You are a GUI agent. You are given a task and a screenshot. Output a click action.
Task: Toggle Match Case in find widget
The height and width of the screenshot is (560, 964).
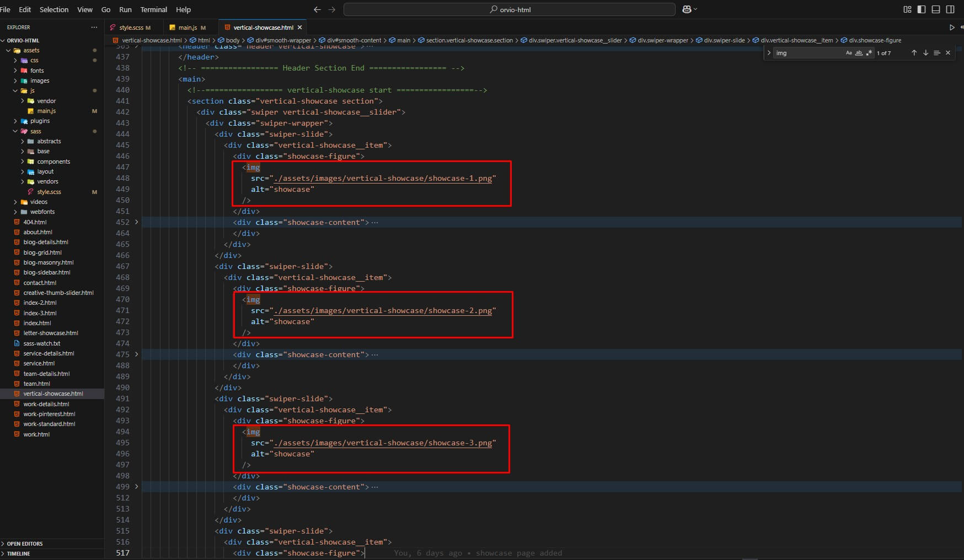click(x=849, y=53)
